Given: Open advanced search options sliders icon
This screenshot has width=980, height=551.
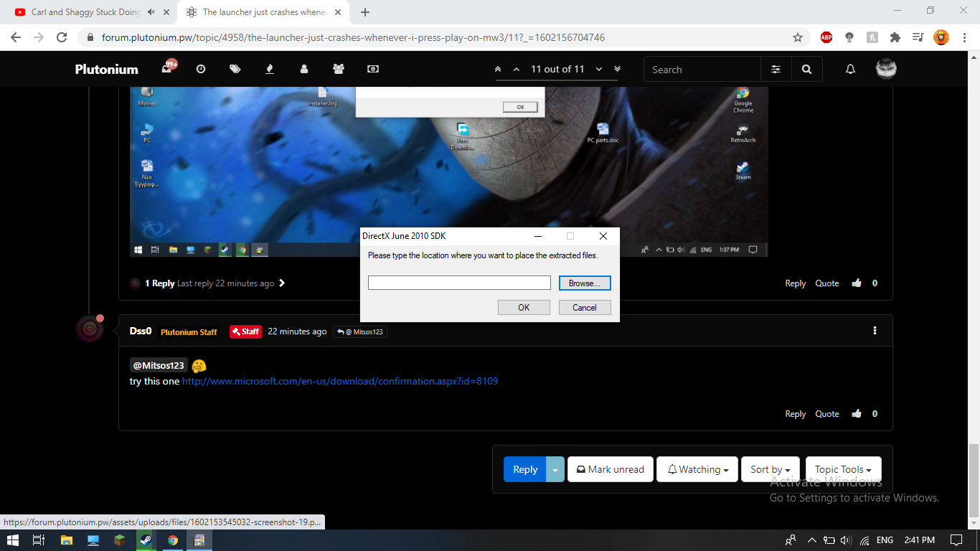Looking at the screenshot, I should coord(776,69).
